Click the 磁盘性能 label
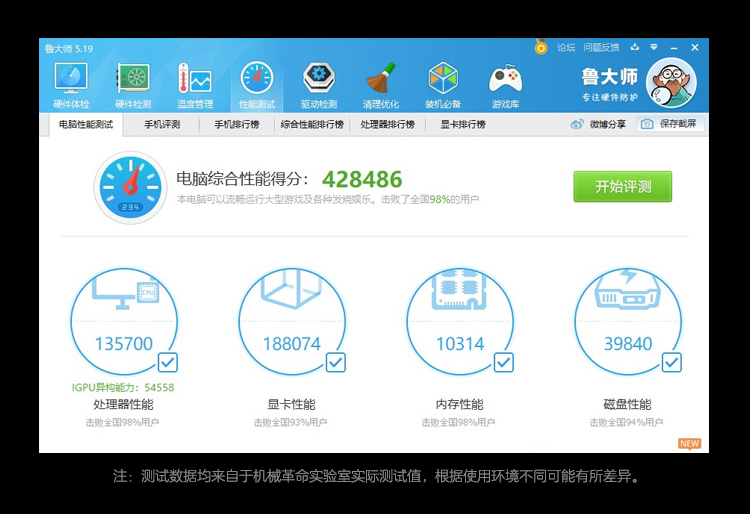 (628, 405)
